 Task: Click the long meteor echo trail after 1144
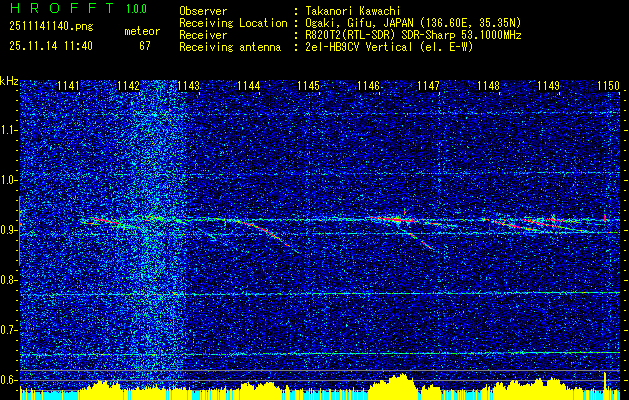tap(267, 233)
